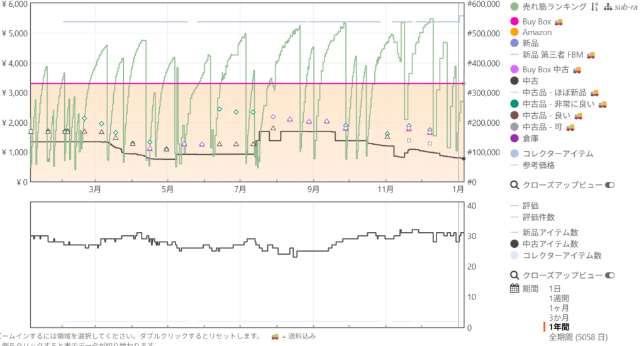The width and height of the screenshot is (644, 346).
Task: Click the magnifier icon below 参考価格
Action: pyautogui.click(x=514, y=185)
